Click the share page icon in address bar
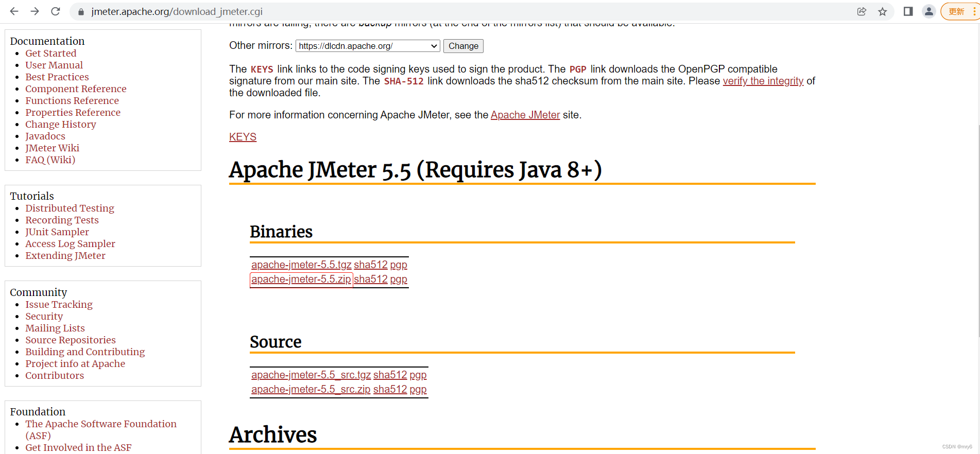 [x=862, y=11]
